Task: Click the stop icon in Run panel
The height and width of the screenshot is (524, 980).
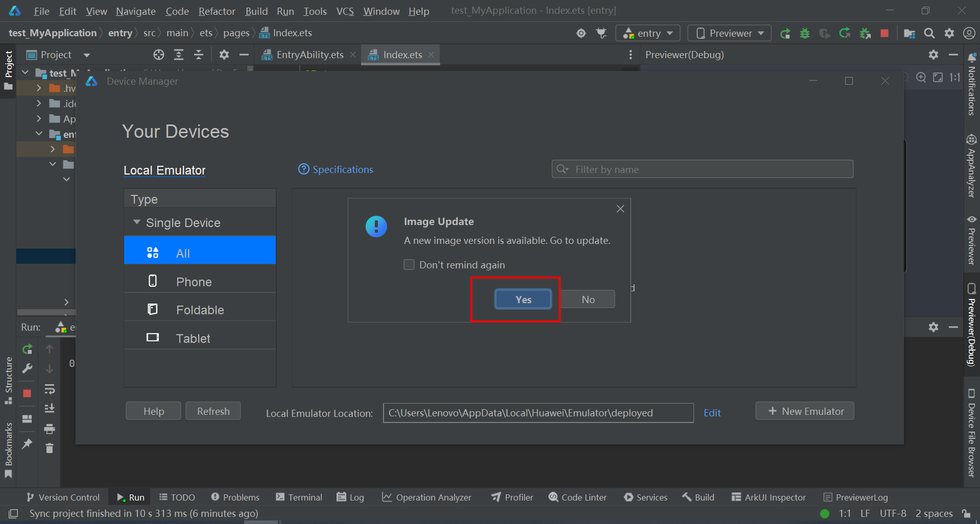Action: [27, 393]
